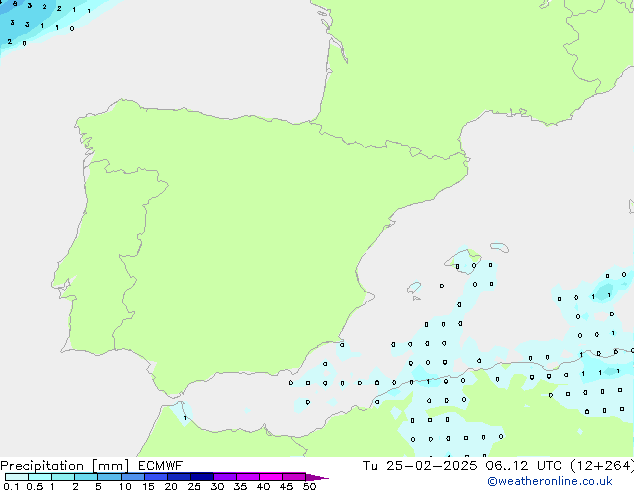The height and width of the screenshot is (490, 634).
Task: Pick the 5–10 mm legend swatch
Action: 109,477
